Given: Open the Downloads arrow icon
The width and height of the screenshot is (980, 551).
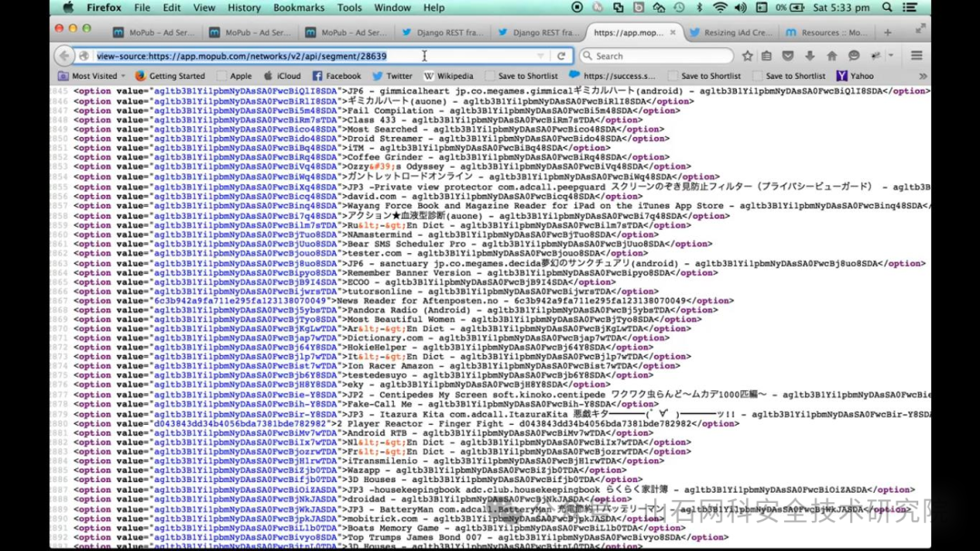Looking at the screenshot, I should click(x=810, y=55).
